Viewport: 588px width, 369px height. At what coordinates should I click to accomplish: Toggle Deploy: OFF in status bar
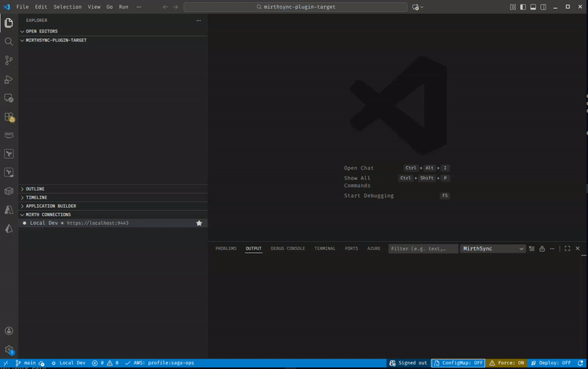tap(551, 363)
